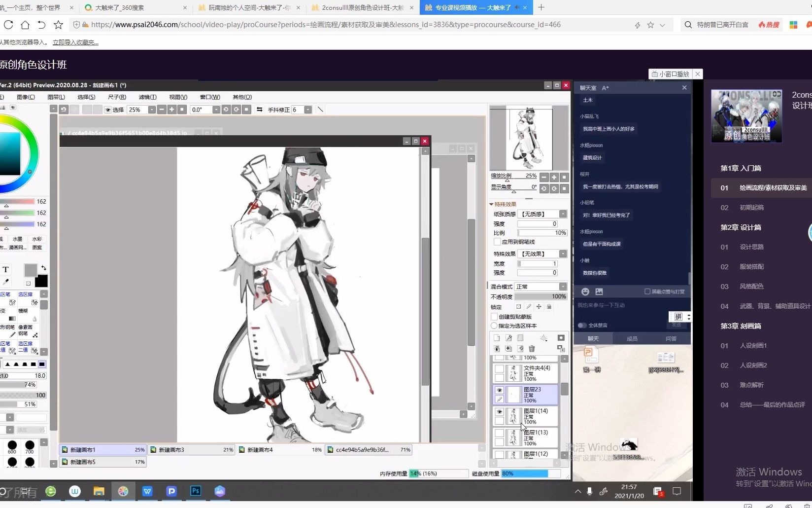The image size is (812, 508).
Task: Collapse the 特殊效果 section
Action: pyautogui.click(x=491, y=204)
